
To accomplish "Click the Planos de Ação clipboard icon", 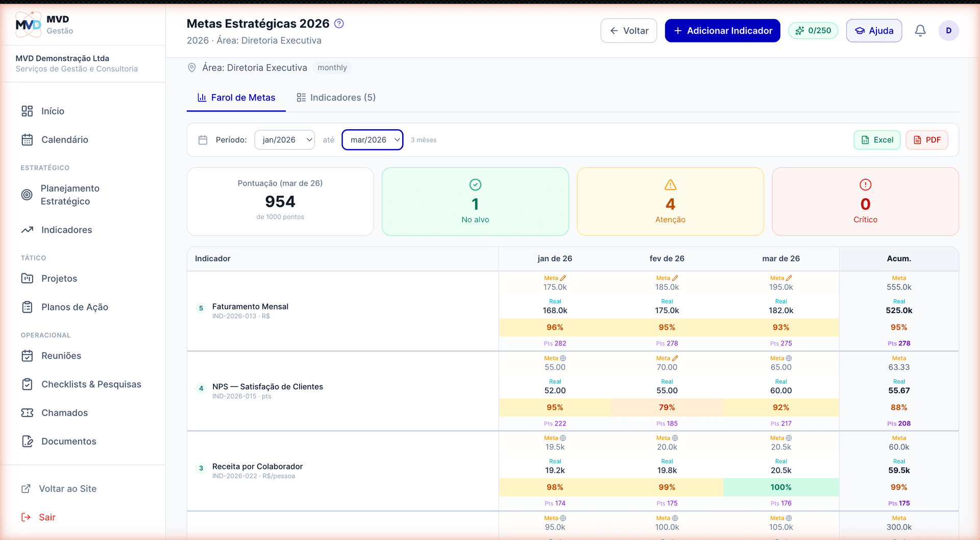I will tap(27, 307).
